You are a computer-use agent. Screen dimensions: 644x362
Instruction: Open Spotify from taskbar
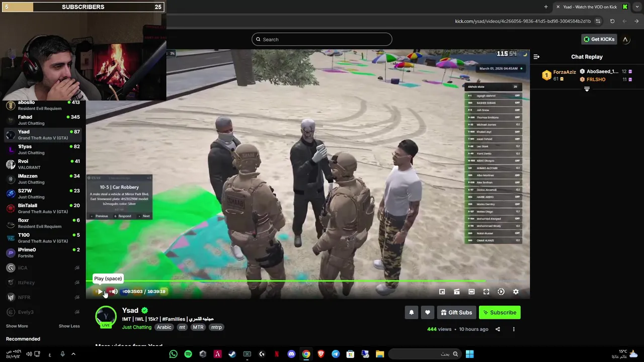[188, 354]
